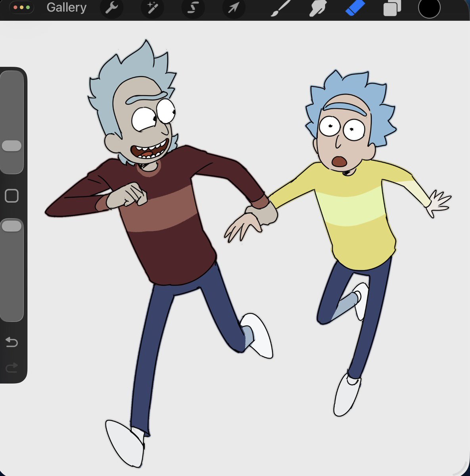Viewport: 470px width, 476px height.
Task: Open the Adjustments magic wand menu
Action: point(152,8)
